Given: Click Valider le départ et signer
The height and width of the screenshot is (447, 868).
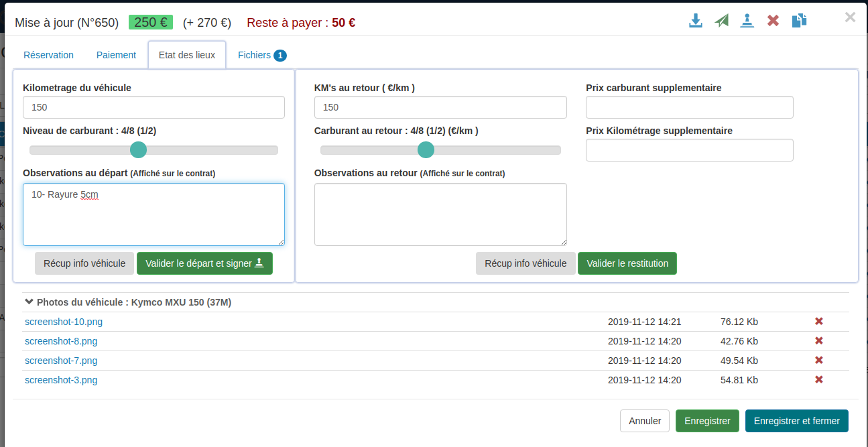Looking at the screenshot, I should 204,263.
